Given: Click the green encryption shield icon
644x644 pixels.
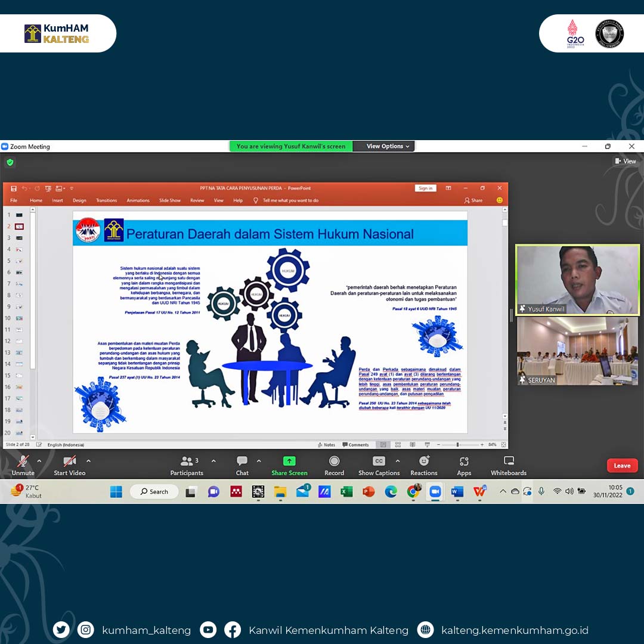Looking at the screenshot, I should pos(10,162).
